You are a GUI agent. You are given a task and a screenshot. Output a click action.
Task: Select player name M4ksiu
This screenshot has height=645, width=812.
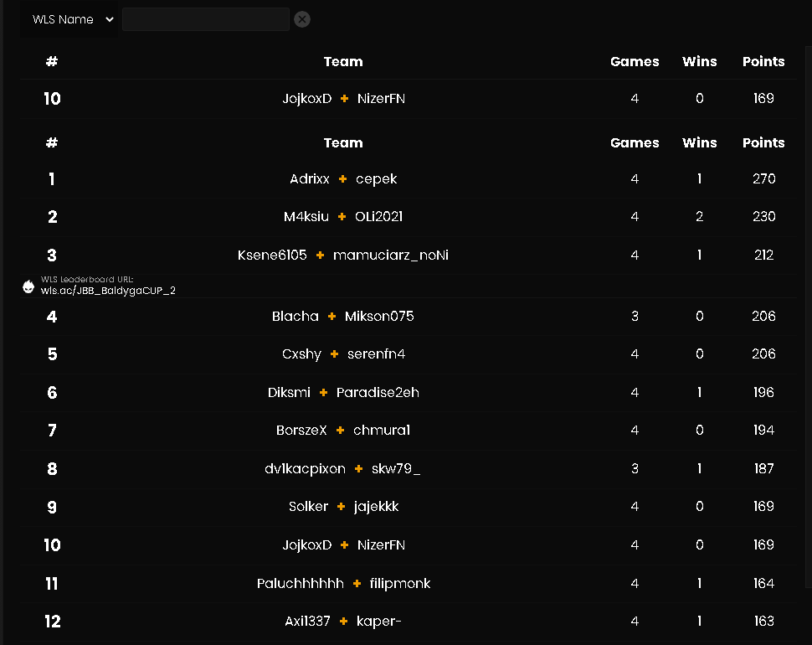(306, 217)
